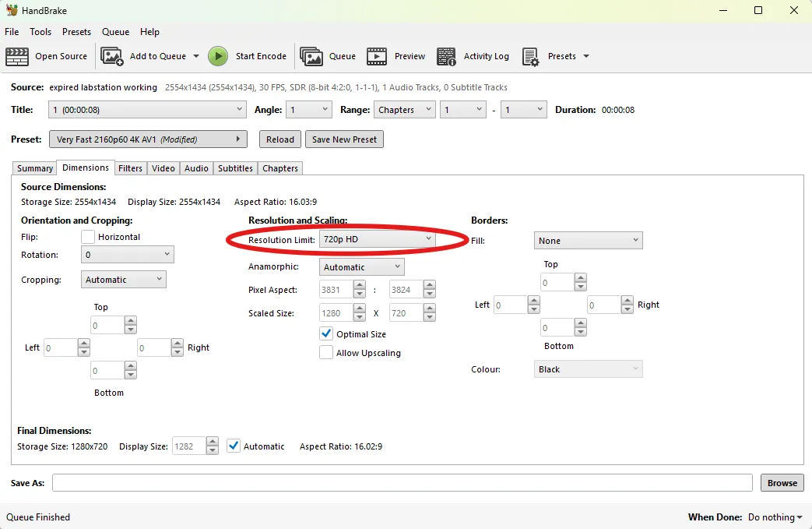
Task: Open the Presets menu in menu bar
Action: 76,32
